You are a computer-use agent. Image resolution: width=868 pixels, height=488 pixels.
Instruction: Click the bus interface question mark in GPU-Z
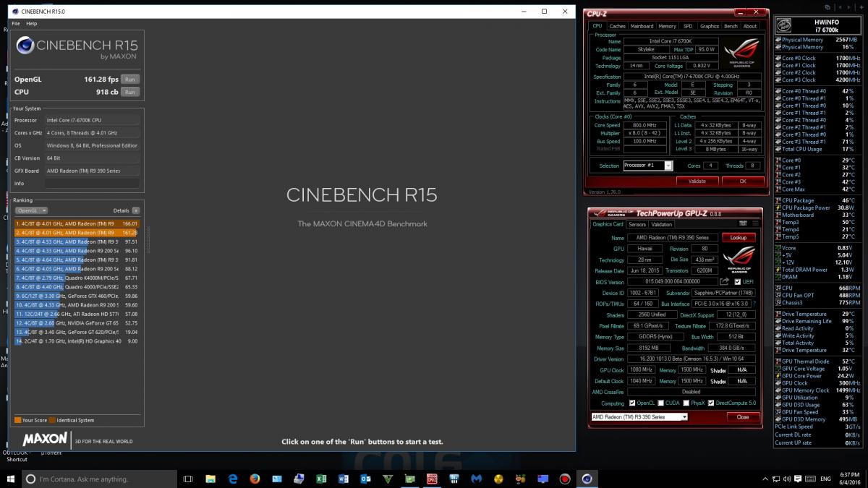[755, 304]
